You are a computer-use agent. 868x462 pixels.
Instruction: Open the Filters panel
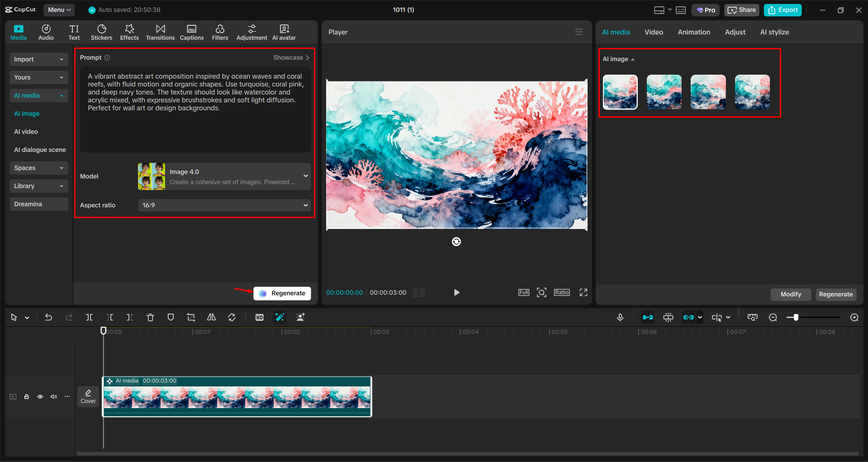point(220,32)
